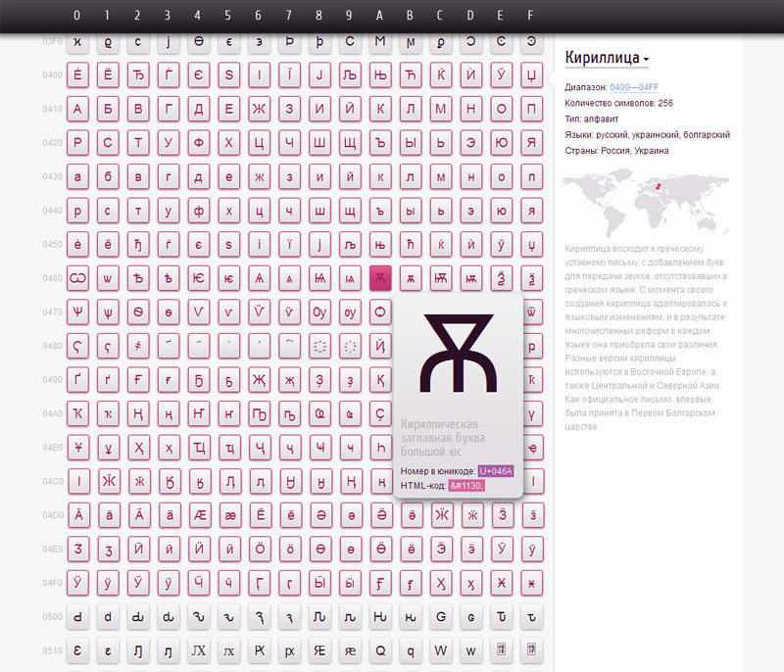This screenshot has height=672, width=784.
Task: Click the capital Ѱ psi tile in row 0470
Action: (x=77, y=312)
